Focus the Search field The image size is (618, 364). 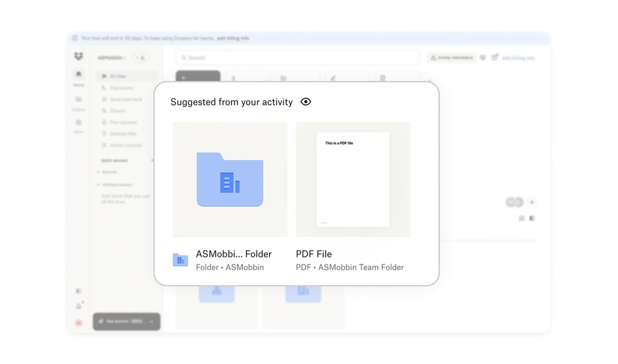coord(297,57)
